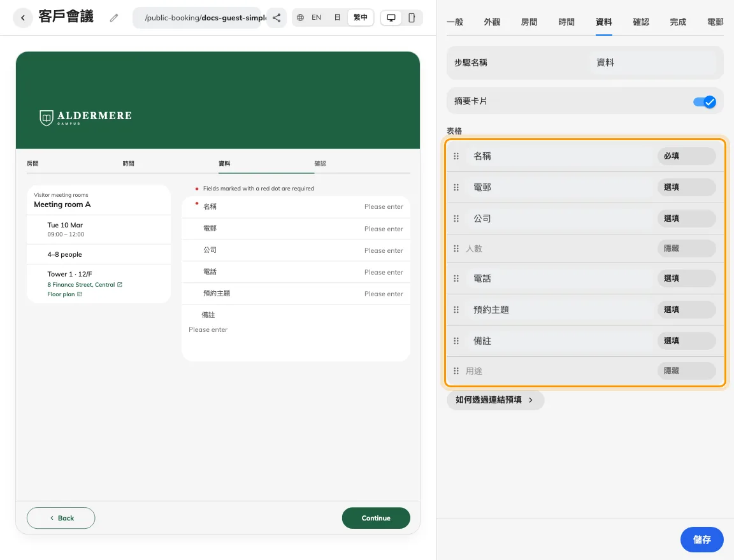Open 如何透過連結預填 help link

[x=495, y=400]
